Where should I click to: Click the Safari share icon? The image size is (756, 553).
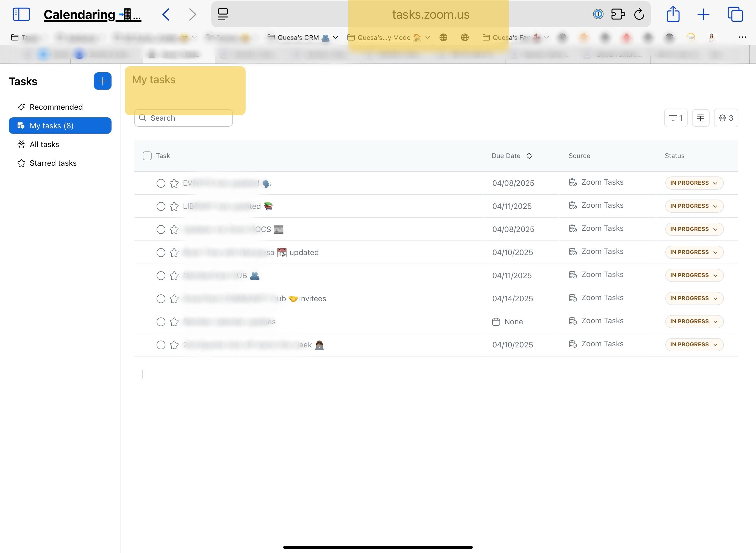click(673, 14)
